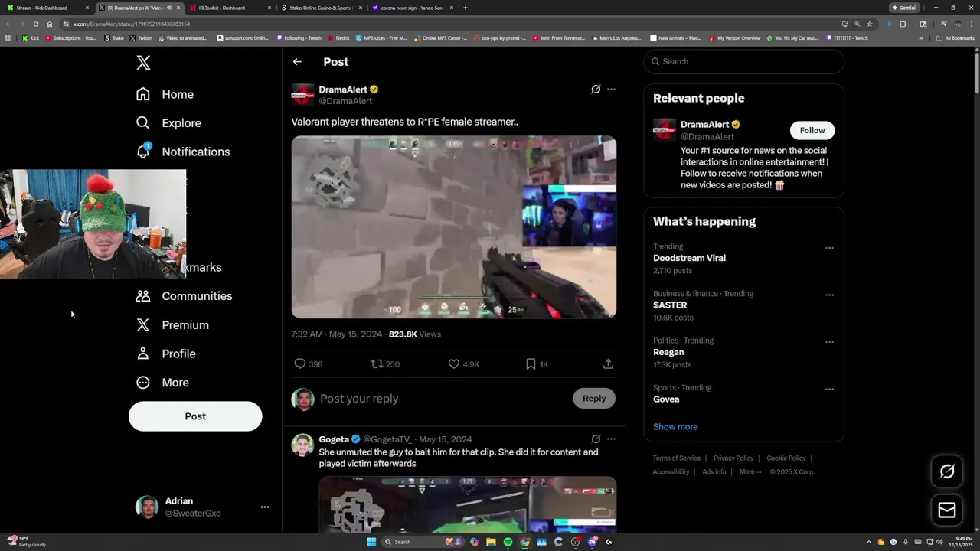980x551 pixels.
Task: Go back using the Post arrow
Action: (297, 62)
